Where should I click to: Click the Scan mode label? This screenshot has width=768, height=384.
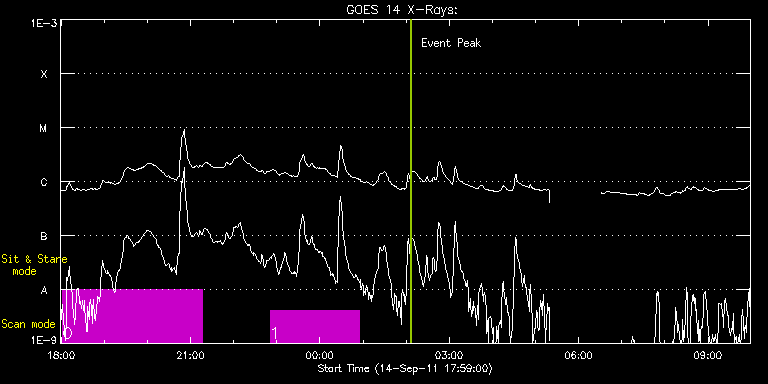click(x=28, y=324)
